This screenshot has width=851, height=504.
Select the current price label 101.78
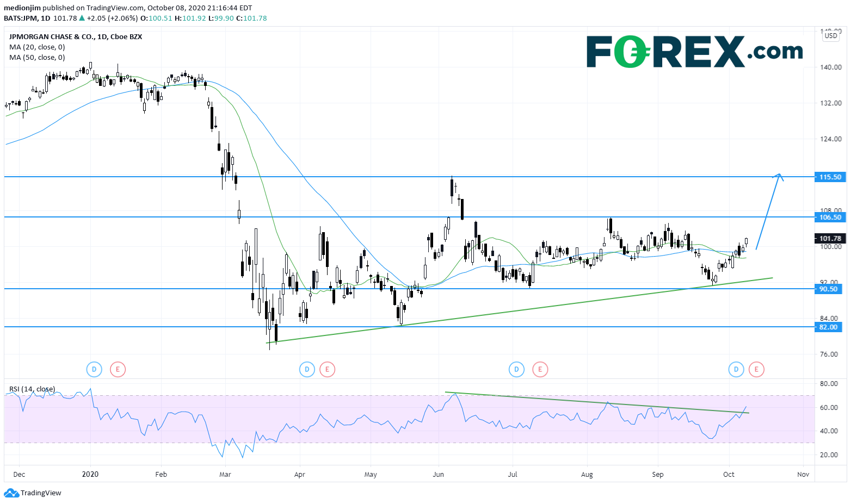tap(830, 238)
